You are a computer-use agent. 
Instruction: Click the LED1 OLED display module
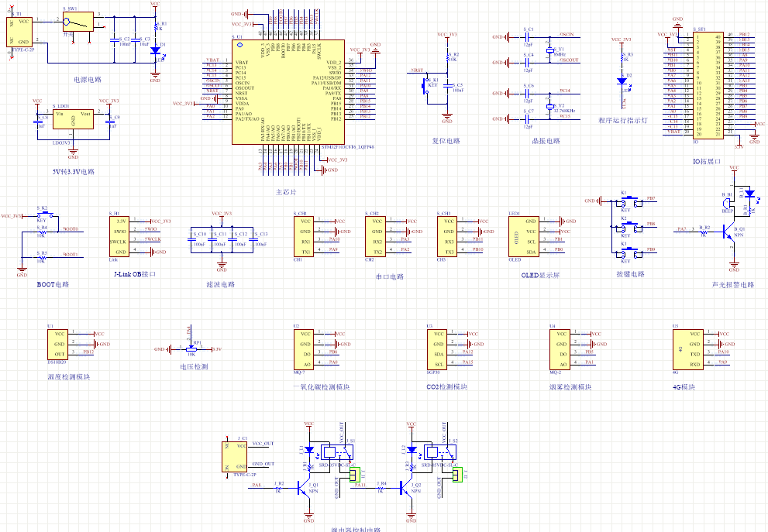point(524,237)
